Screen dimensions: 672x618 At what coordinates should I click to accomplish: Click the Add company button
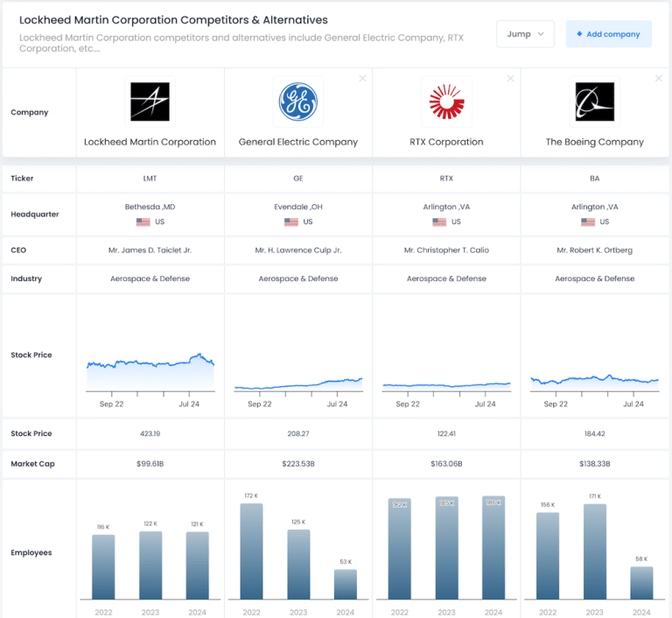608,34
